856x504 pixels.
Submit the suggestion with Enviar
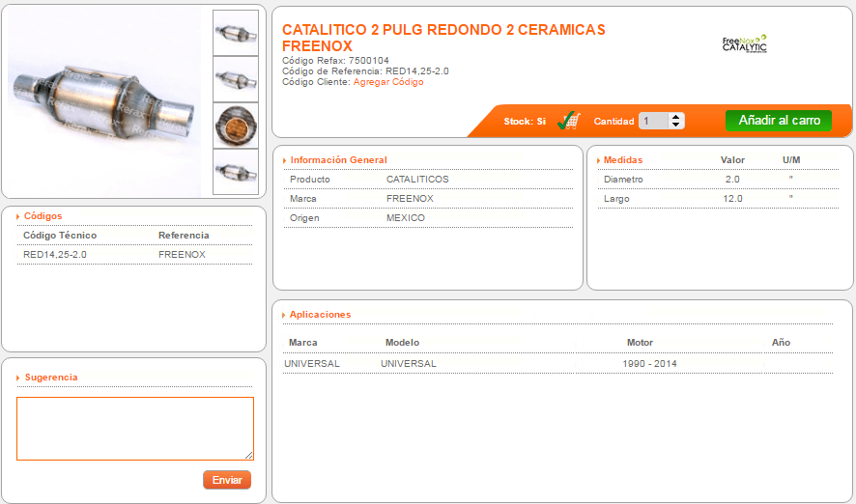pos(227,480)
